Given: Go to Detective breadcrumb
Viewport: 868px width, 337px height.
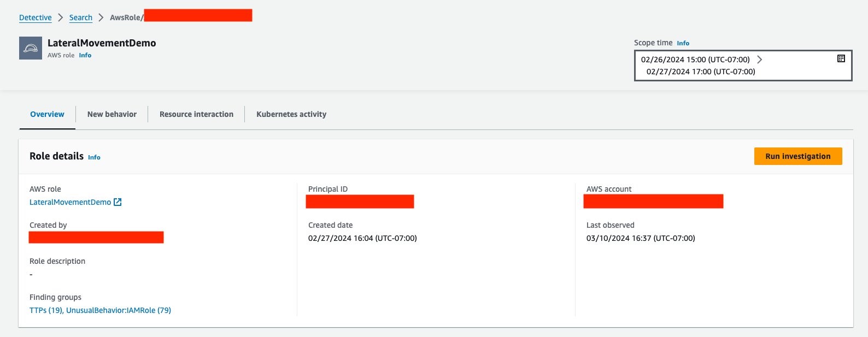Looking at the screenshot, I should coord(36,17).
